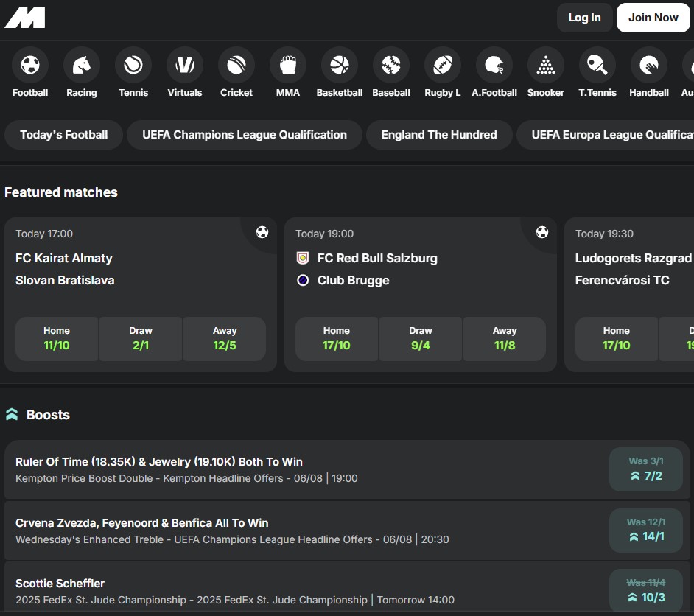Open the Football sport icon

[30, 65]
